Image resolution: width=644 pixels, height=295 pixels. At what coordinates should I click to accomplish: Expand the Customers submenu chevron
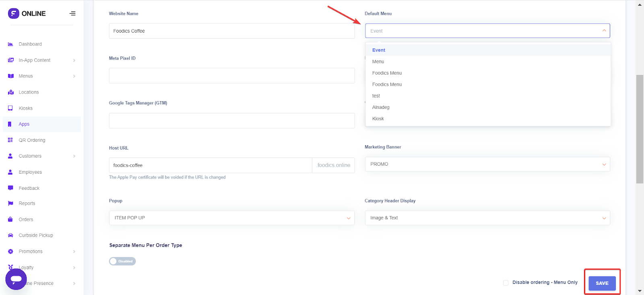click(74, 156)
